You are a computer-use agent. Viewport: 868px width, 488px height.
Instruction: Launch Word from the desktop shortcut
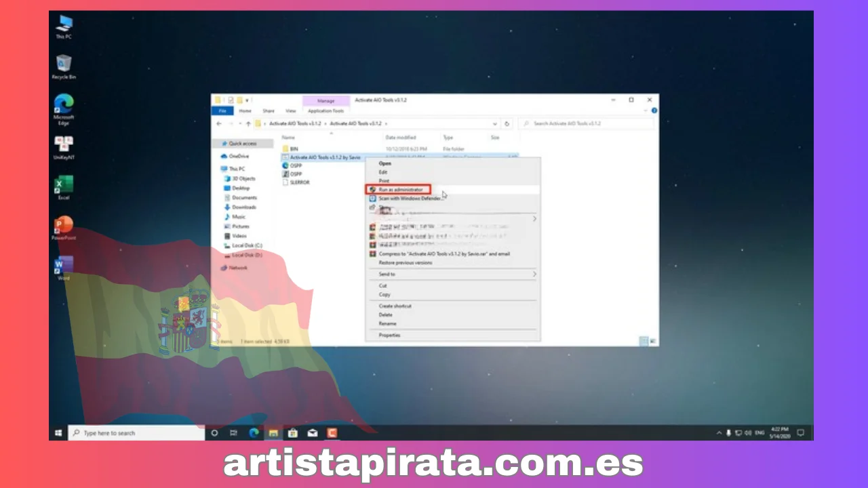click(x=64, y=268)
